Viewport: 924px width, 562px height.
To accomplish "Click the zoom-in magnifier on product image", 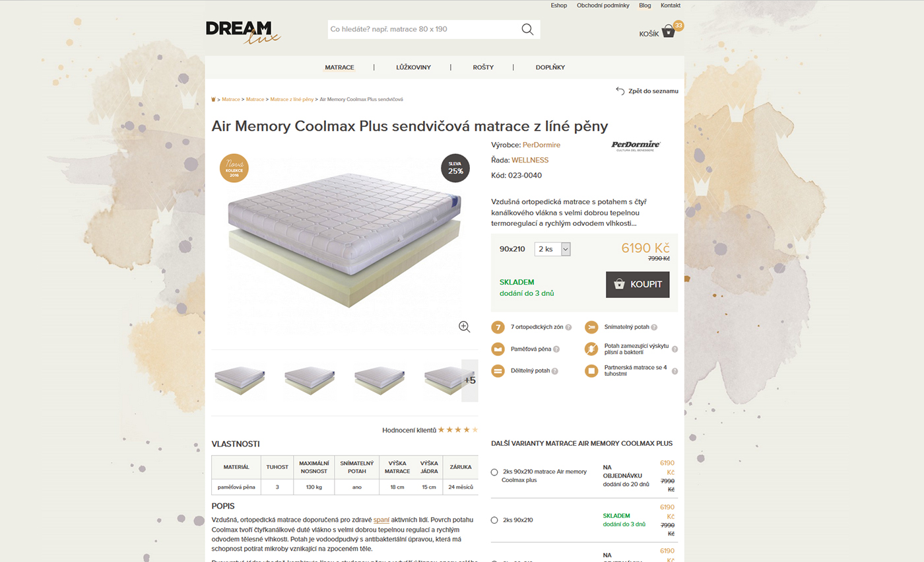I will click(464, 326).
